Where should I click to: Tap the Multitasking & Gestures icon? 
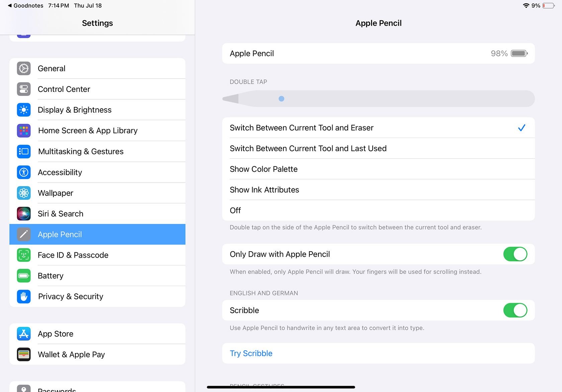point(24,151)
